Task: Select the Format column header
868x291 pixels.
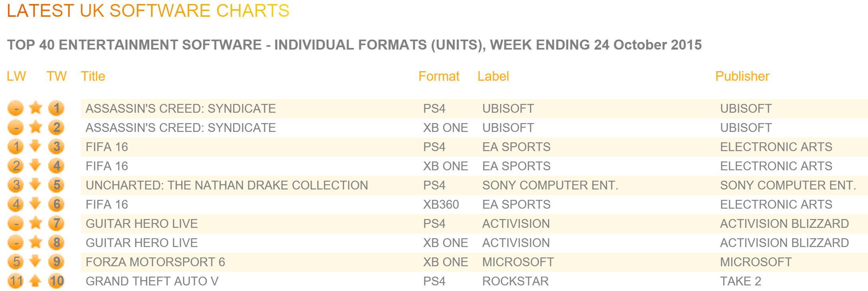Action: click(x=439, y=76)
